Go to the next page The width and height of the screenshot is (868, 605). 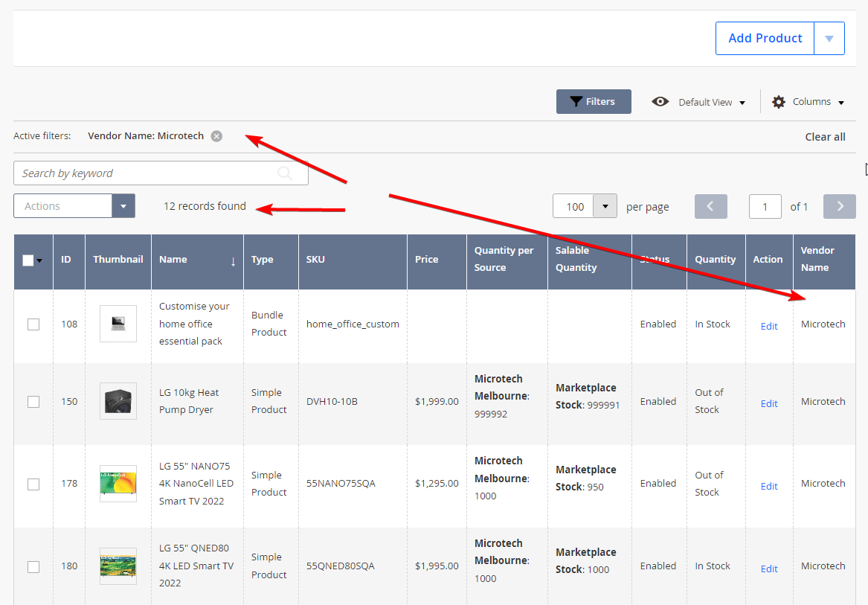(x=839, y=206)
